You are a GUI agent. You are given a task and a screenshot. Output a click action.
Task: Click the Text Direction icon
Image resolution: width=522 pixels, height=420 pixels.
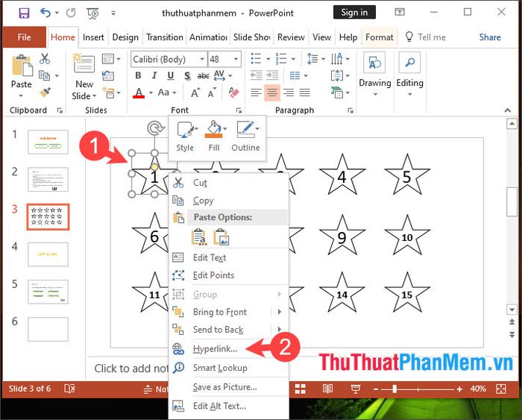point(336,59)
